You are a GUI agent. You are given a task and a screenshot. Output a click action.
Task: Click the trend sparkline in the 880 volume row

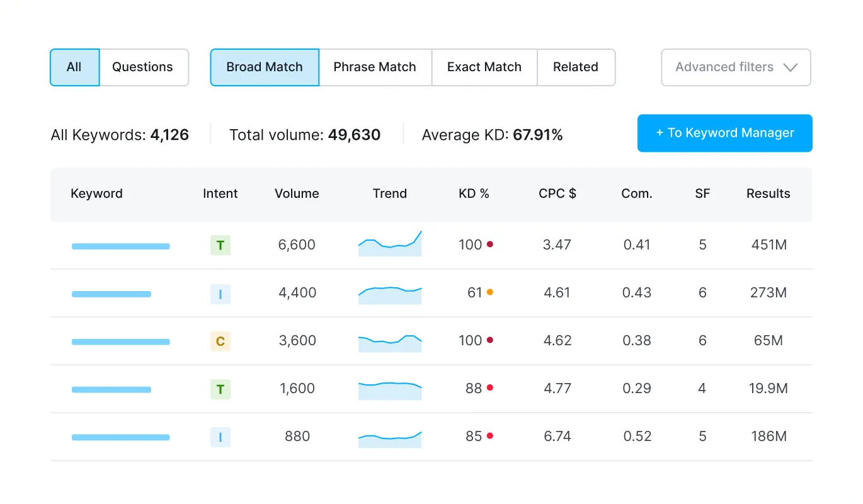click(x=390, y=439)
